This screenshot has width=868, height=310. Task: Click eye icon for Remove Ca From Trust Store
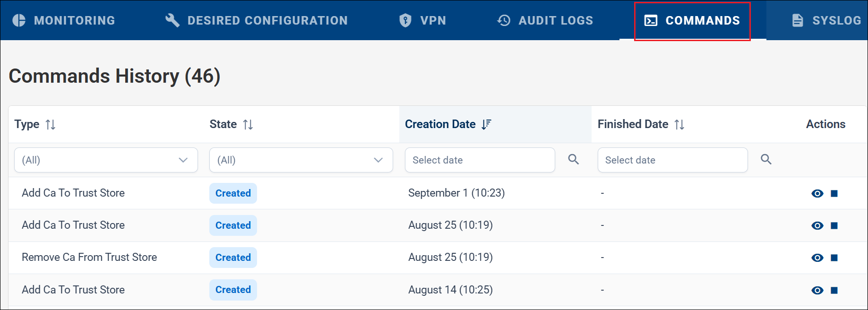pos(817,258)
